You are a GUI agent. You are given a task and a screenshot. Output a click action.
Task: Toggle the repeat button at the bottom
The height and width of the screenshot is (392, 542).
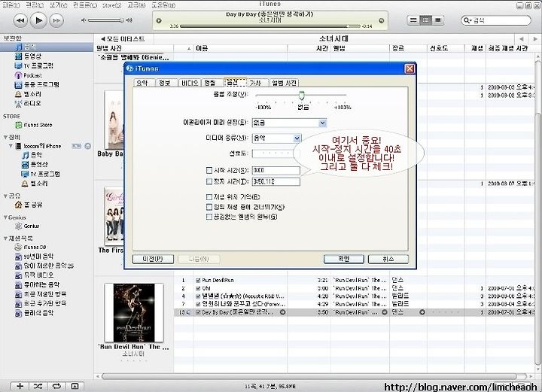click(x=56, y=386)
